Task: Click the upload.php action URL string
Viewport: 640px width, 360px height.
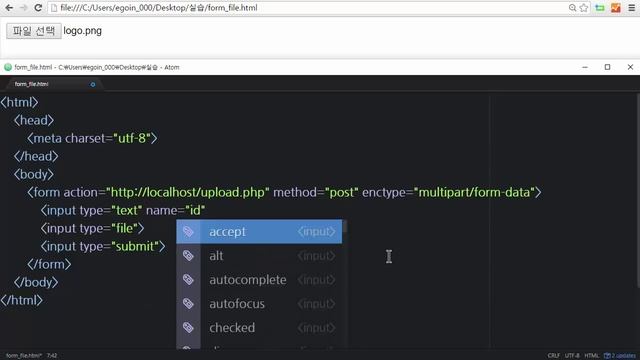Action: 188,192
